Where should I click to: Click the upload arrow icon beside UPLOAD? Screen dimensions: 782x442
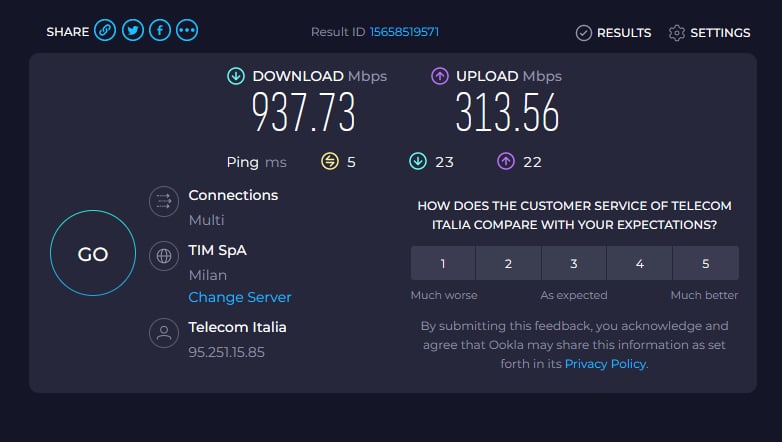439,76
